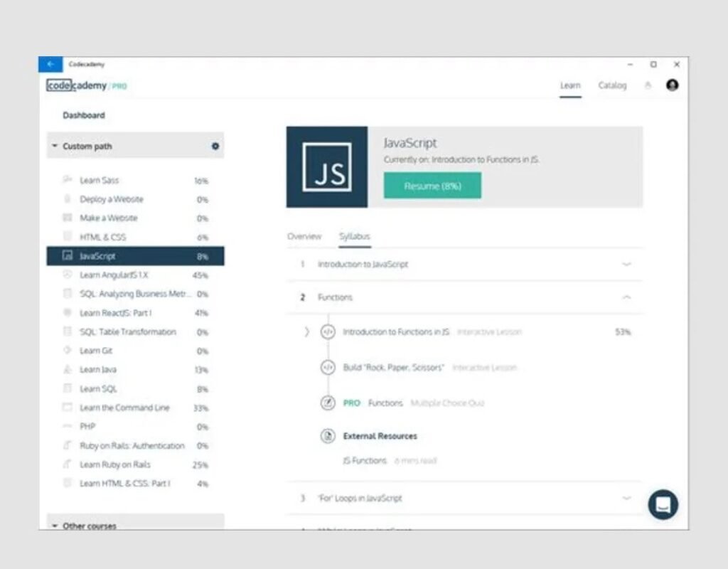Select Learn Sass in sidebar
728x569 pixels.
[135, 180]
